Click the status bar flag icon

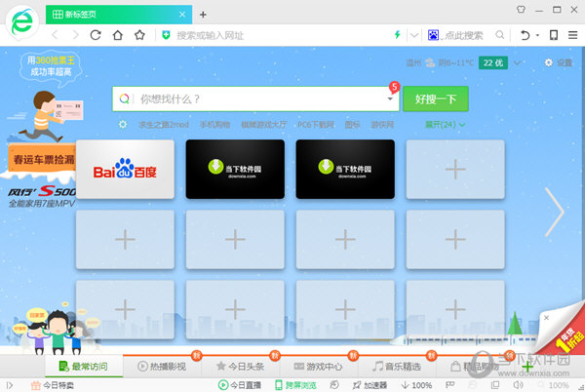coord(449,384)
